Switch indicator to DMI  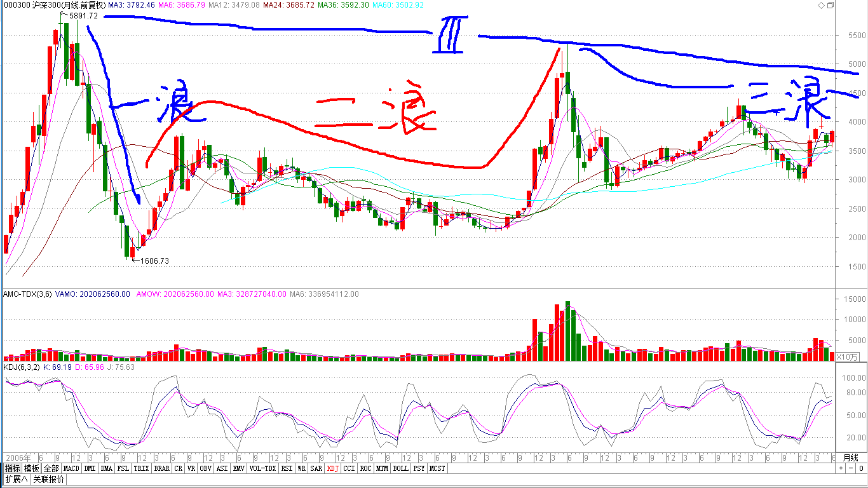(90, 468)
